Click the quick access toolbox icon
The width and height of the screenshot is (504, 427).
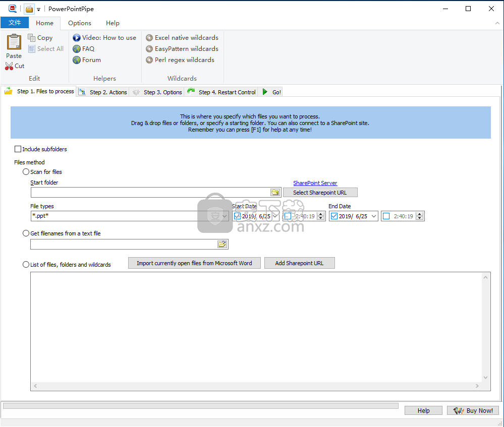[29, 9]
